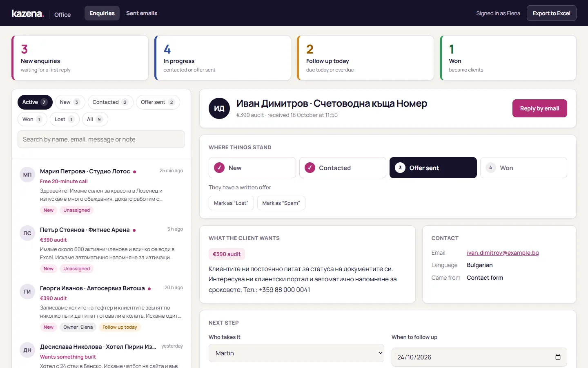The image size is (588, 368).
Task: Show All enquiries in the list
Action: point(95,119)
